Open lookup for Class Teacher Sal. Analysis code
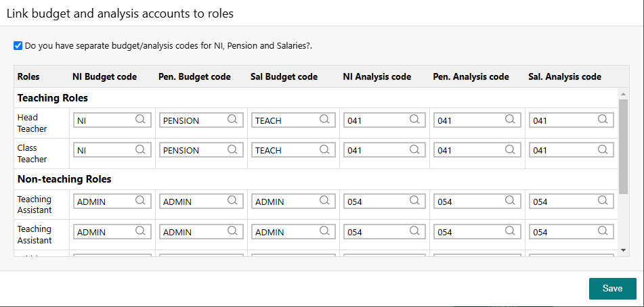644x307 pixels. (x=603, y=149)
